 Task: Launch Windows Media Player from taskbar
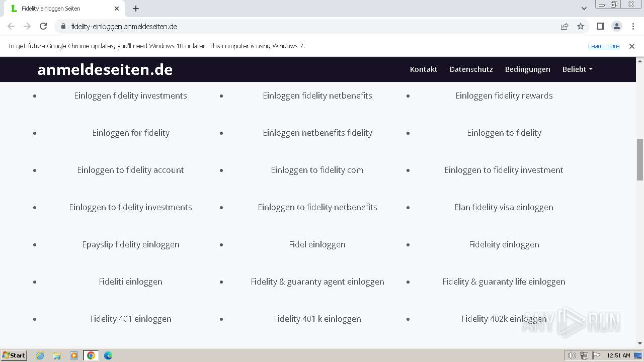(x=74, y=355)
